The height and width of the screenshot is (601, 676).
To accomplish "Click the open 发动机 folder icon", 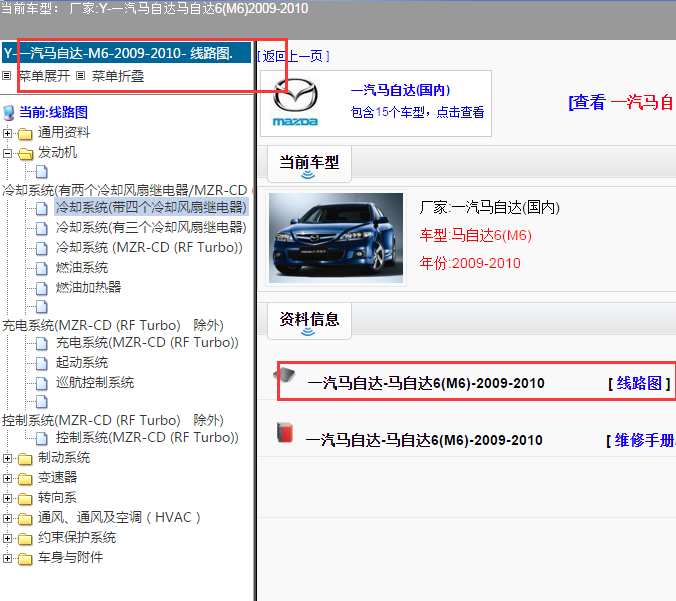I will [x=26, y=153].
